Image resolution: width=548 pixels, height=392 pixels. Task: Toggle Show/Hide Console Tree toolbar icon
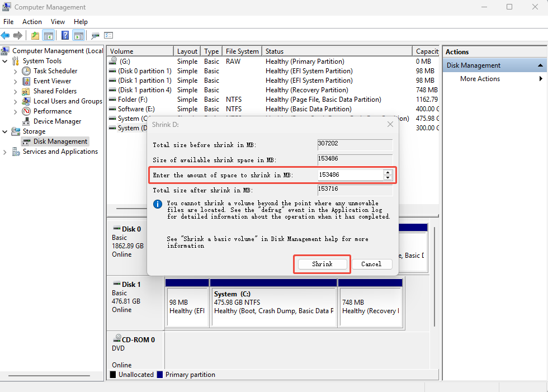49,36
